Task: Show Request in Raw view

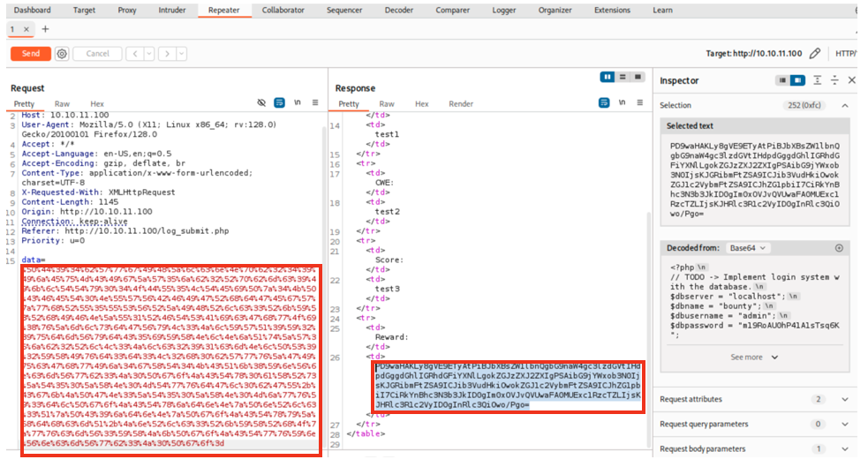Action: tap(62, 103)
